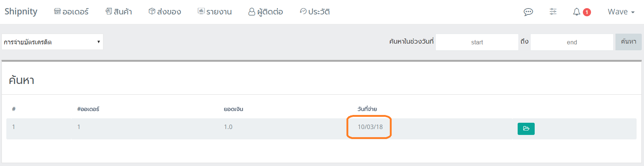The image size is (644, 166).
Task: Go to the ประวัติ menu
Action: click(315, 12)
